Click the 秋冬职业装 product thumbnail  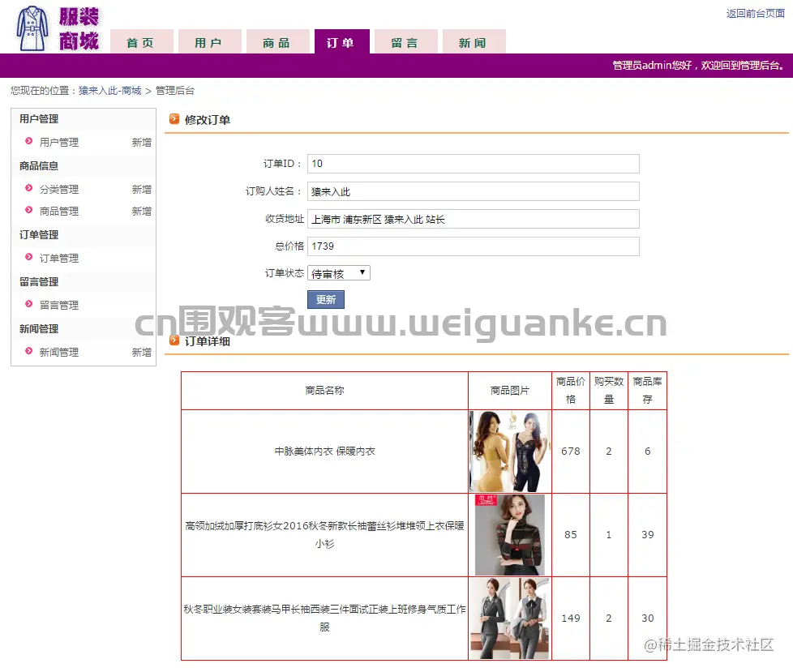coord(510,618)
